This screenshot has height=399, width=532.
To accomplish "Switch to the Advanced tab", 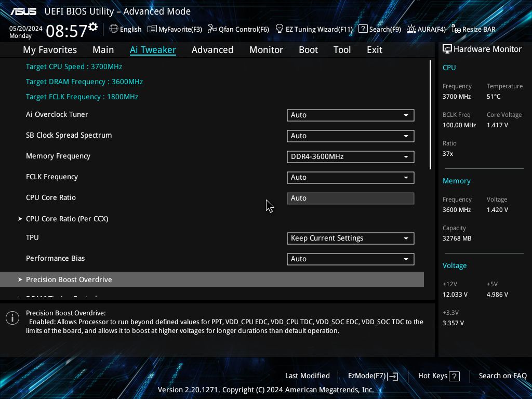I will click(212, 50).
